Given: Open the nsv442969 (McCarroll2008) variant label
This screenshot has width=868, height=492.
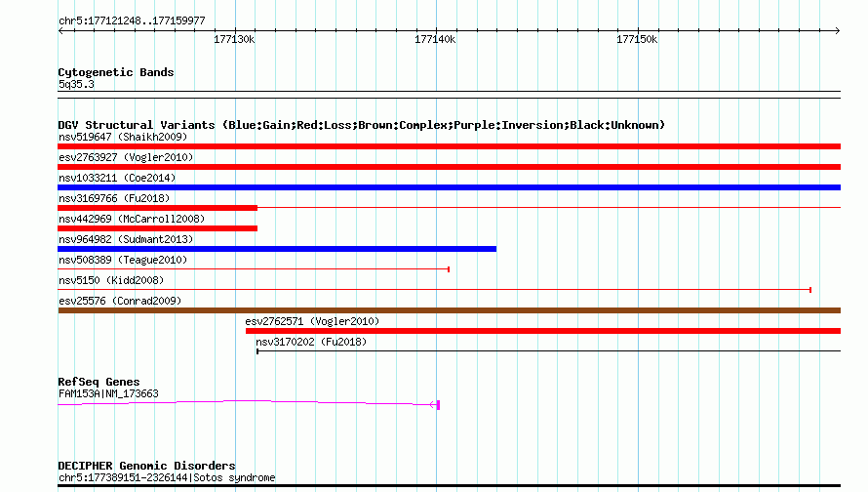Looking at the screenshot, I should point(132,219).
